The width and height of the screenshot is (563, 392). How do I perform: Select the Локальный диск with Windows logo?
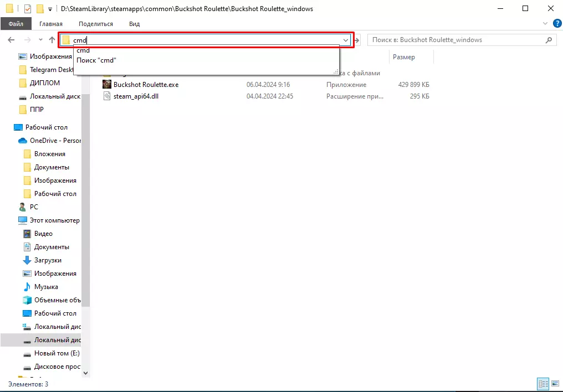click(58, 326)
